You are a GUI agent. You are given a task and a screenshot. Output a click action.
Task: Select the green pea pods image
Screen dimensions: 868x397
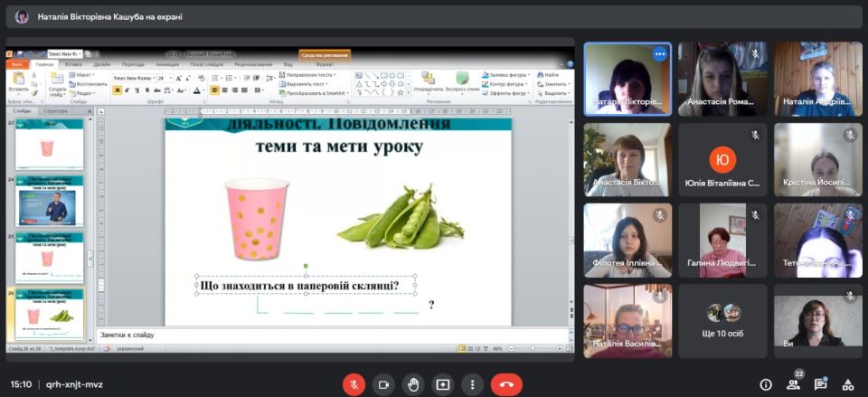pos(401,218)
